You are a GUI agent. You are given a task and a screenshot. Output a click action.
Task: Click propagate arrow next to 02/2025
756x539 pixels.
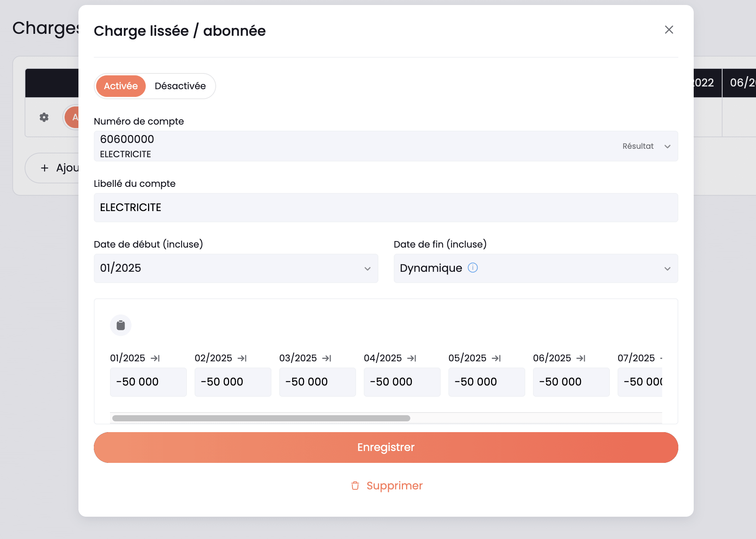[x=242, y=358]
